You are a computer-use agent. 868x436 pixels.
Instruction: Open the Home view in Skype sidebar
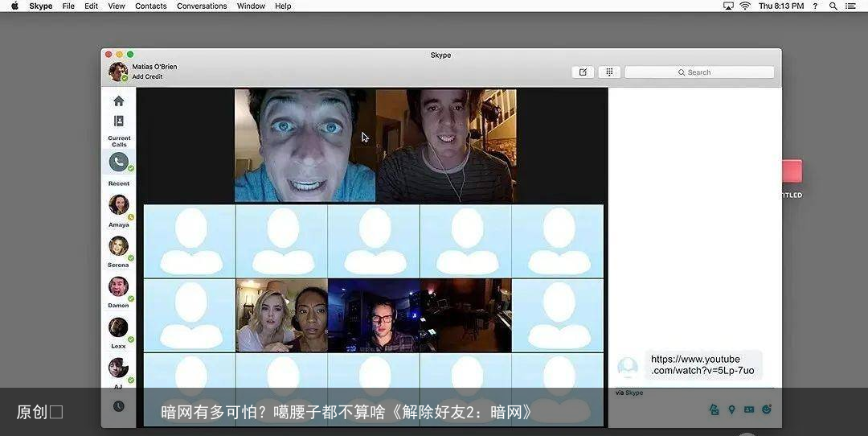(x=118, y=101)
